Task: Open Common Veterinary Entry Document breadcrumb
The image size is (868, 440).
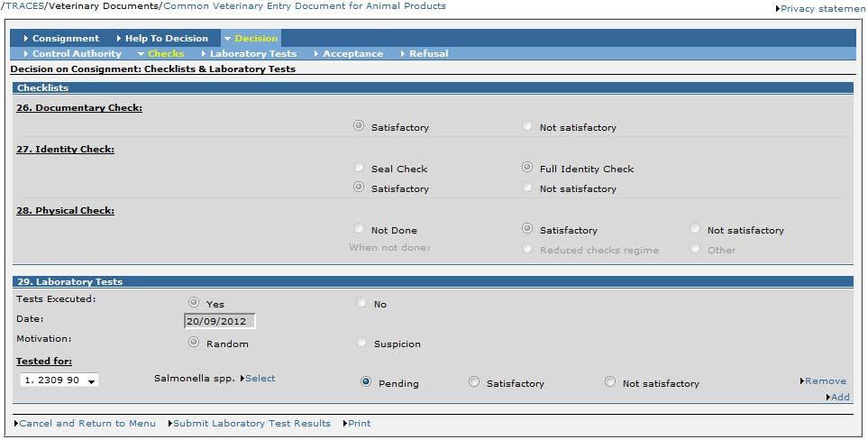Action: tap(305, 6)
